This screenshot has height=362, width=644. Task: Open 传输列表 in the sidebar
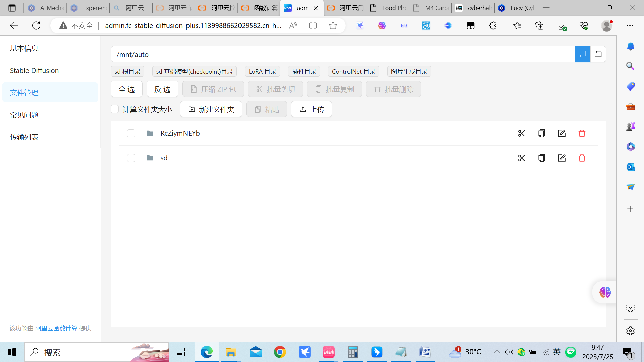[x=24, y=137]
